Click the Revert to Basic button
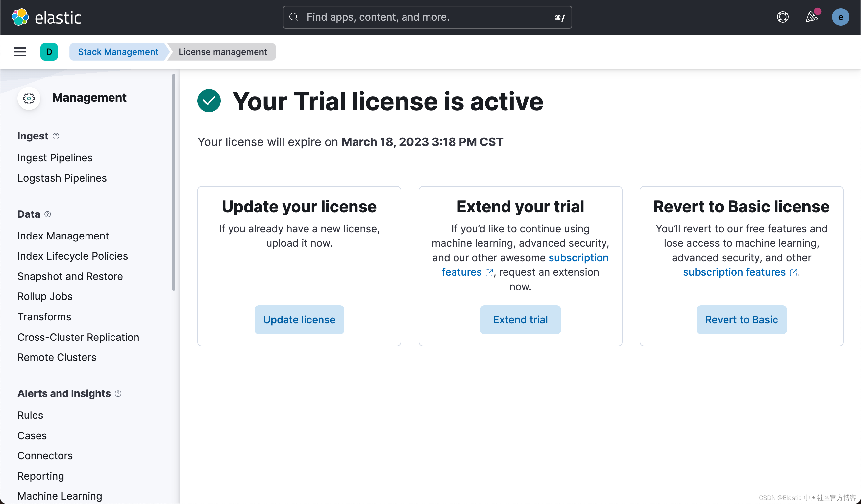This screenshot has height=504, width=861. click(741, 319)
